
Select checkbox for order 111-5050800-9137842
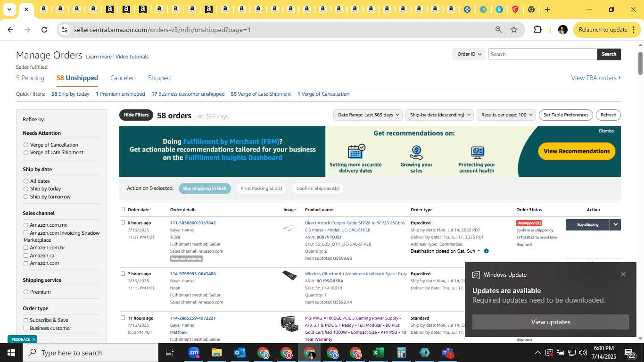[x=123, y=222]
